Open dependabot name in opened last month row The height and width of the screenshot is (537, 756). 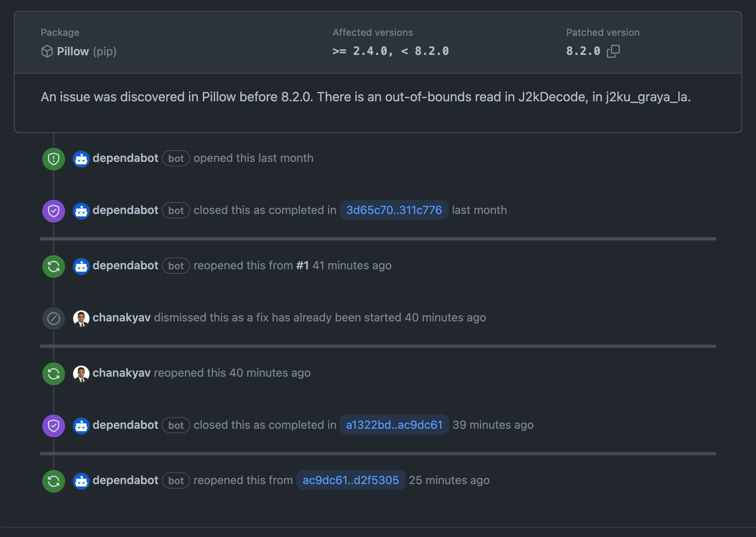point(125,158)
